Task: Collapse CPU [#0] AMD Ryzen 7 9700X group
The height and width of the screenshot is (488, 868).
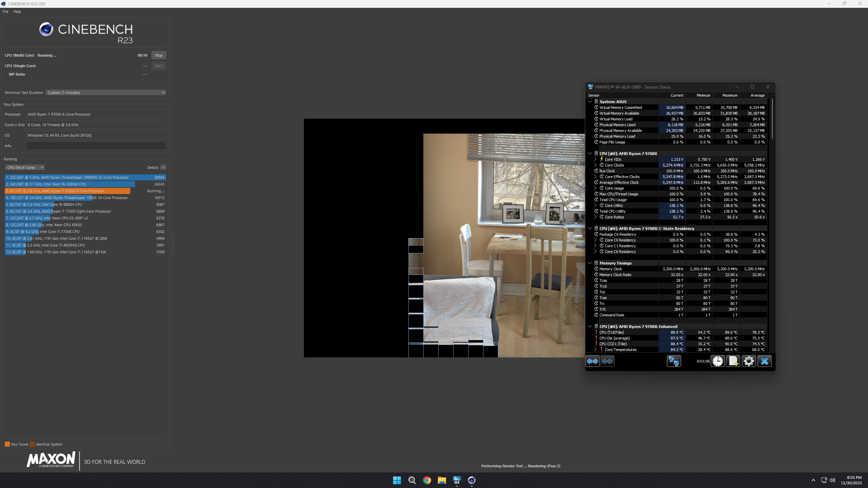Action: pos(590,153)
